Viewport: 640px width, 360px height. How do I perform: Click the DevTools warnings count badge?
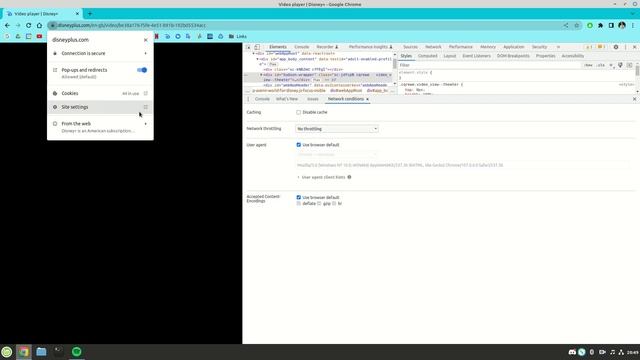tap(589, 47)
